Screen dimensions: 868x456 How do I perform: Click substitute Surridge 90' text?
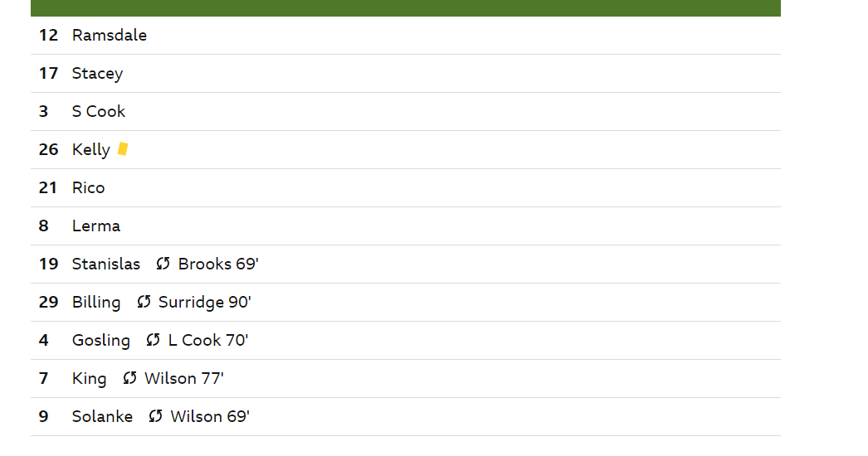click(x=205, y=302)
